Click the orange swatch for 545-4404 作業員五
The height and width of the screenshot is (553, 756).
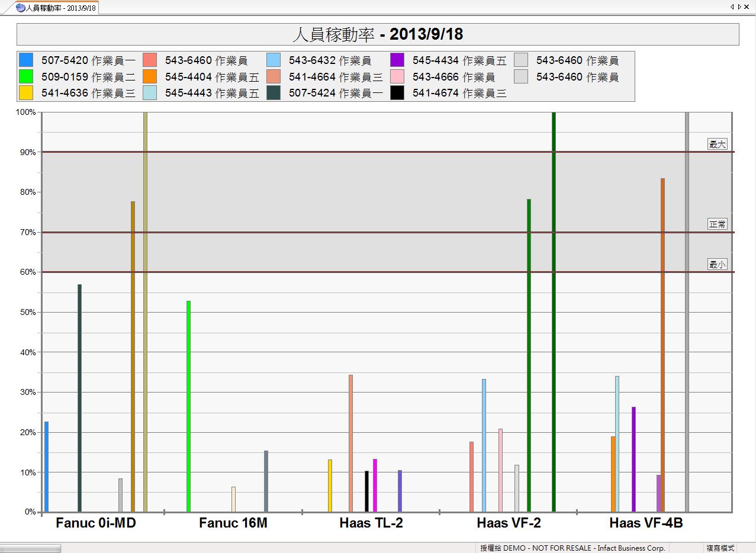(x=150, y=76)
